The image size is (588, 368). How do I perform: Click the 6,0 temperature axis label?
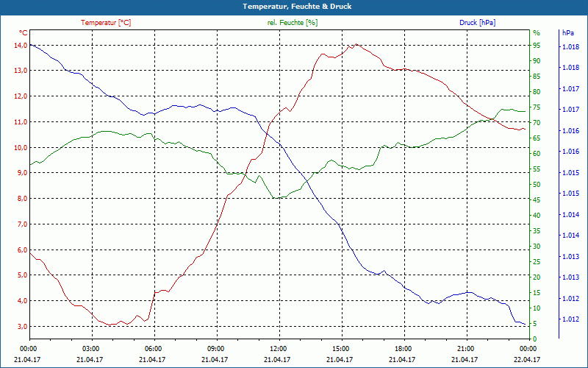[22, 250]
